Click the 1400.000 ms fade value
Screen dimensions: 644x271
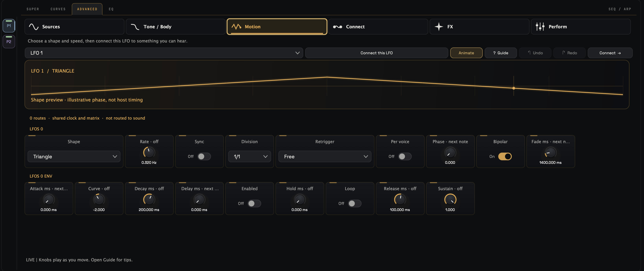pos(550,162)
